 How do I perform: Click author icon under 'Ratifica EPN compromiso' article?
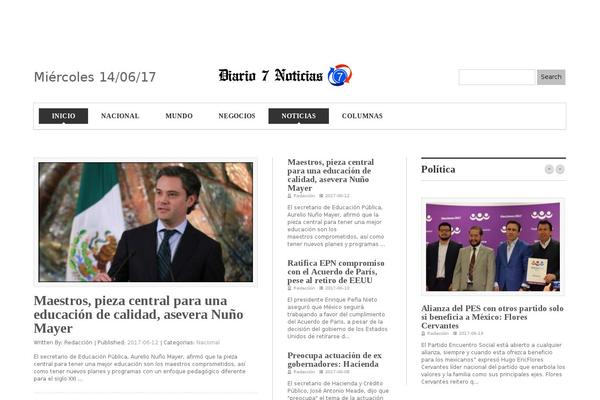(x=289, y=288)
